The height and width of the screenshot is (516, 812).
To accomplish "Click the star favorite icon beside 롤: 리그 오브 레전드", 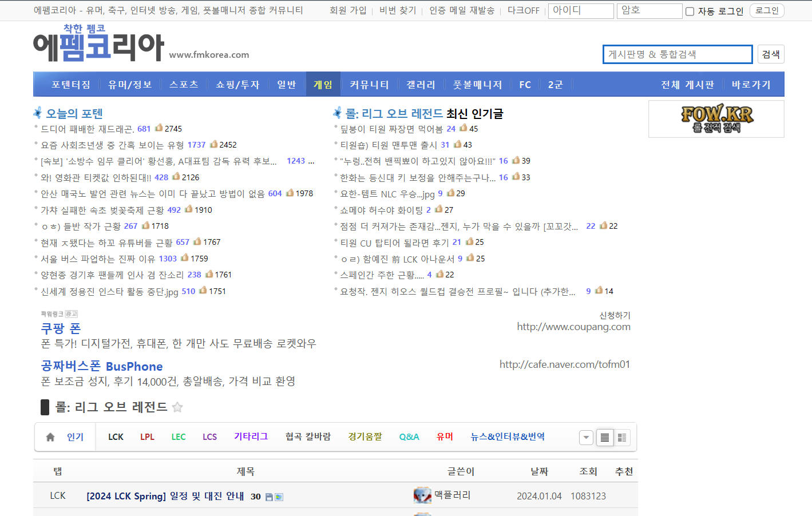I will [177, 407].
